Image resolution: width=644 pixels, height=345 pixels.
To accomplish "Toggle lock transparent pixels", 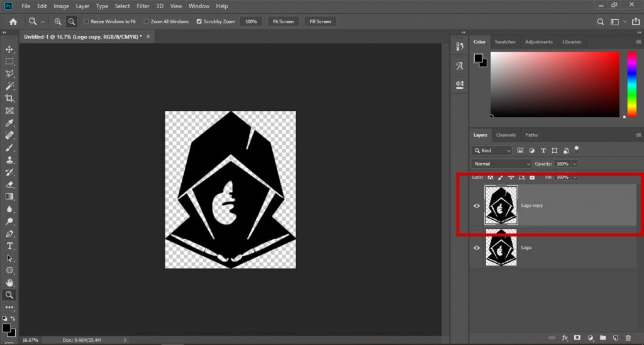I will pyautogui.click(x=490, y=178).
